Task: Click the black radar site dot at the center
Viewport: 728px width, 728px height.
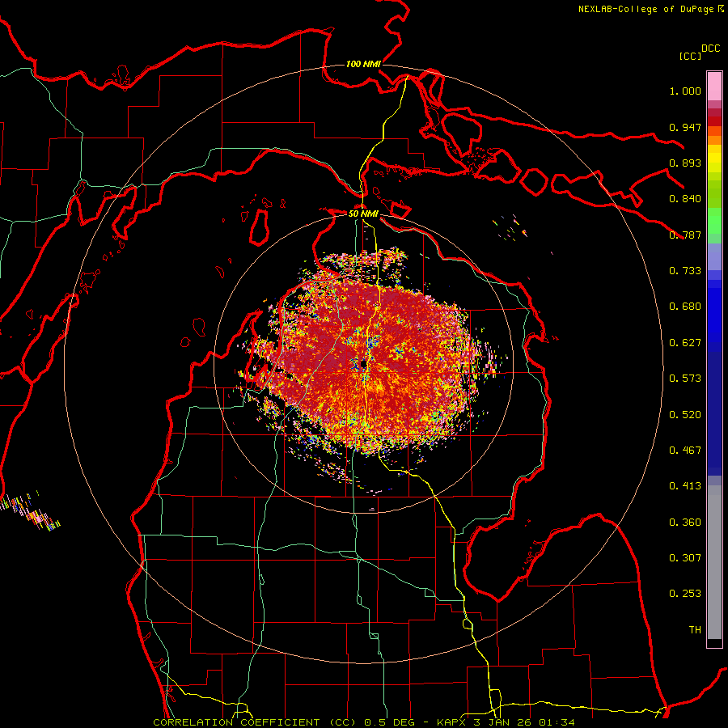Action: pyautogui.click(x=363, y=363)
